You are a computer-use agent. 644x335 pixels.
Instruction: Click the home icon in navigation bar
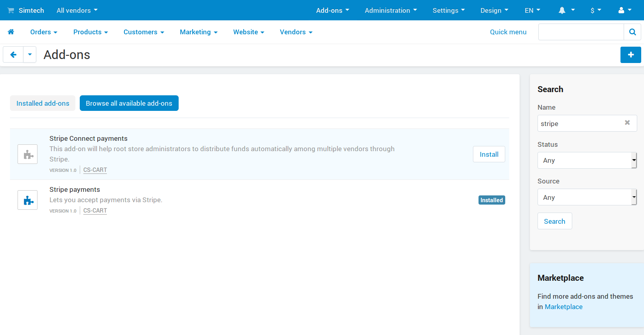pyautogui.click(x=11, y=32)
